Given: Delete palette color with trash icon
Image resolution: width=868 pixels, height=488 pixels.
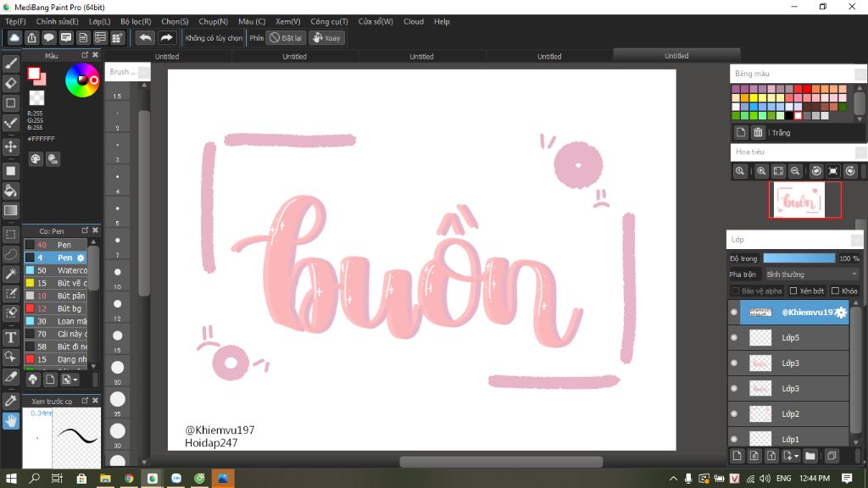Looking at the screenshot, I should pos(758,132).
